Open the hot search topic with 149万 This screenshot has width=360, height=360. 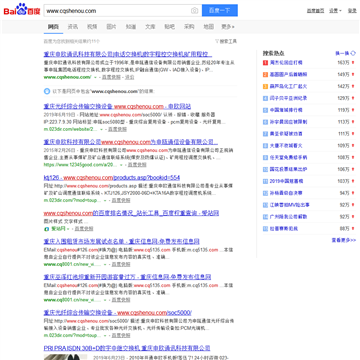[x=288, y=74]
